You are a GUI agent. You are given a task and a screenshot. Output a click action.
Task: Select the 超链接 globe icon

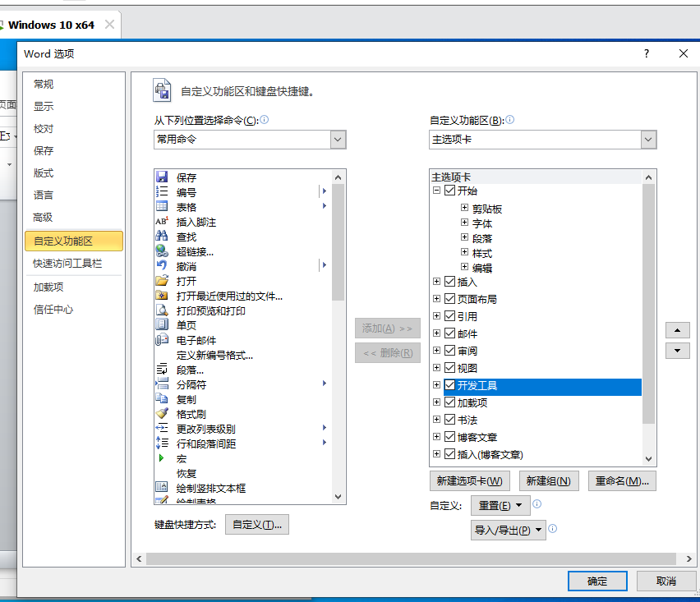coord(162,250)
